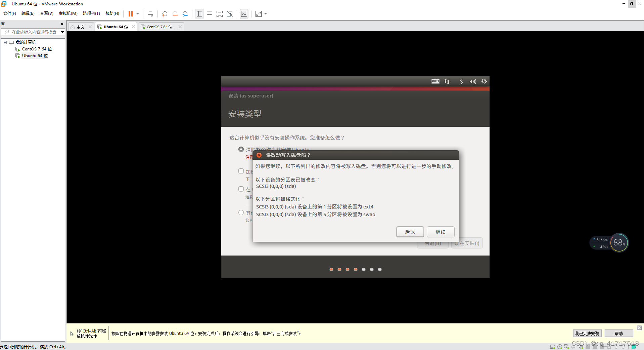Open the 文件(F) menu
This screenshot has height=350, width=644.
pos(10,13)
